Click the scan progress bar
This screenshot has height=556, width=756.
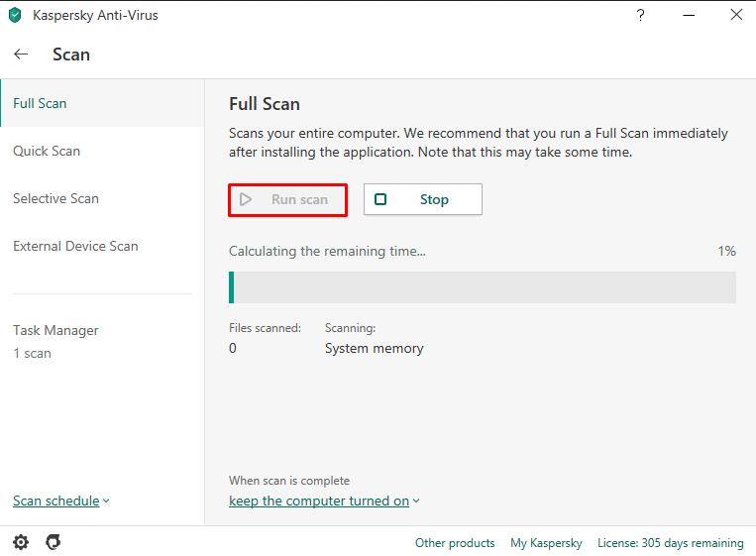[x=483, y=287]
